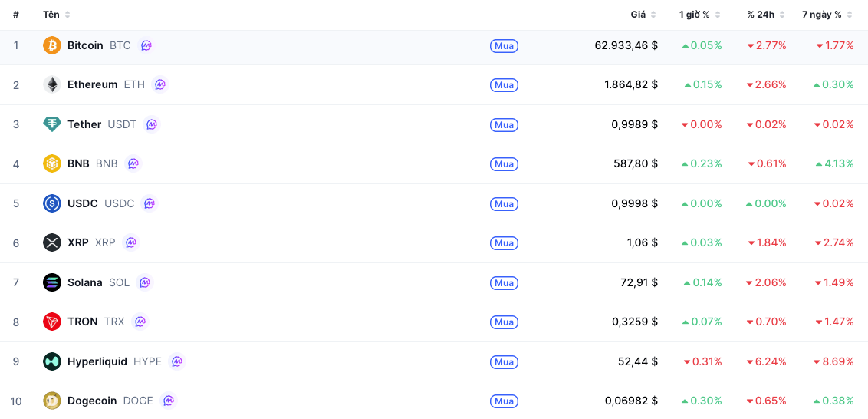Open the community chat icon in BNB row
This screenshot has height=419, width=868.
(x=133, y=163)
